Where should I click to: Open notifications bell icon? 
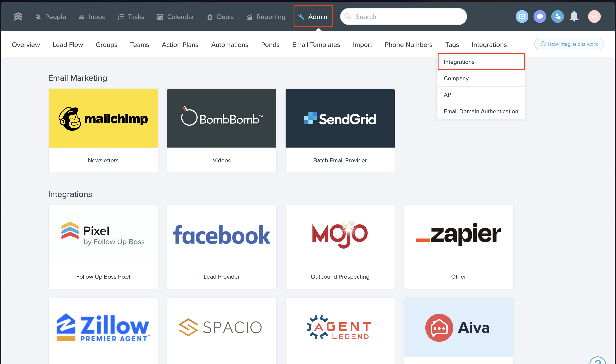tap(574, 17)
